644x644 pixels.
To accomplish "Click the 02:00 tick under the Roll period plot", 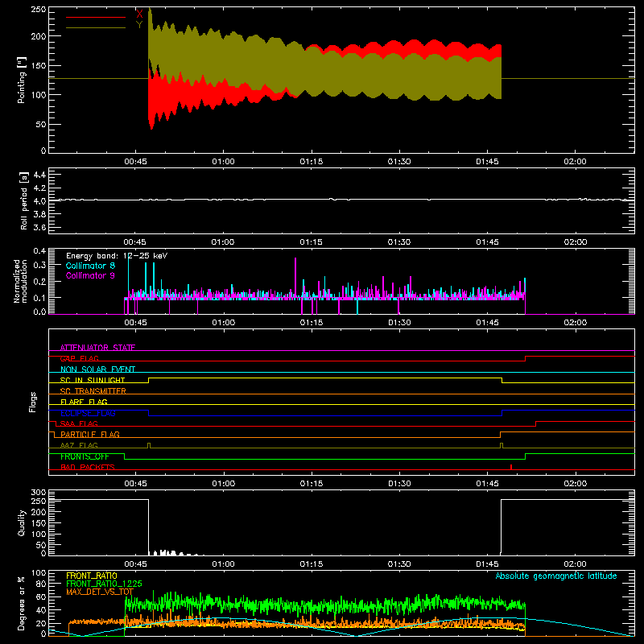I will pos(575,242).
